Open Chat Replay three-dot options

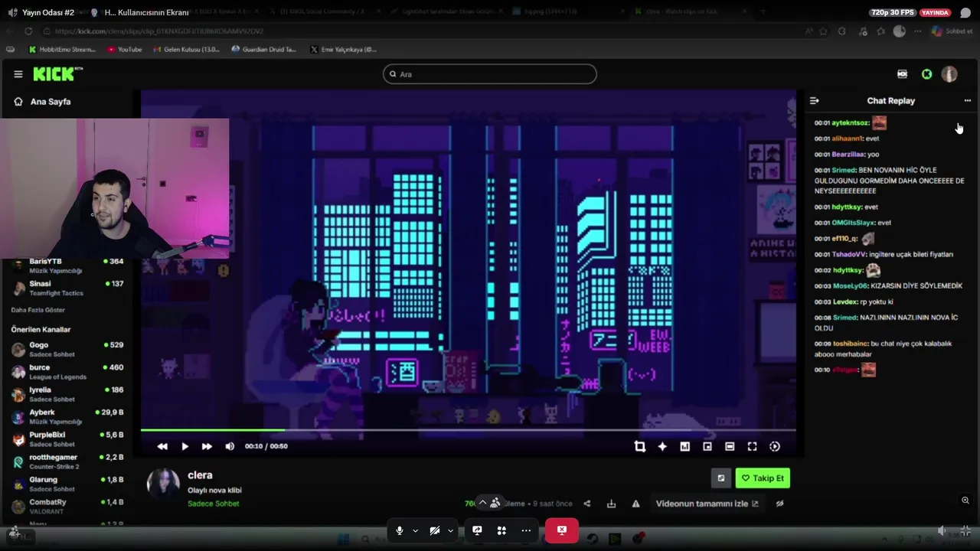coord(967,101)
